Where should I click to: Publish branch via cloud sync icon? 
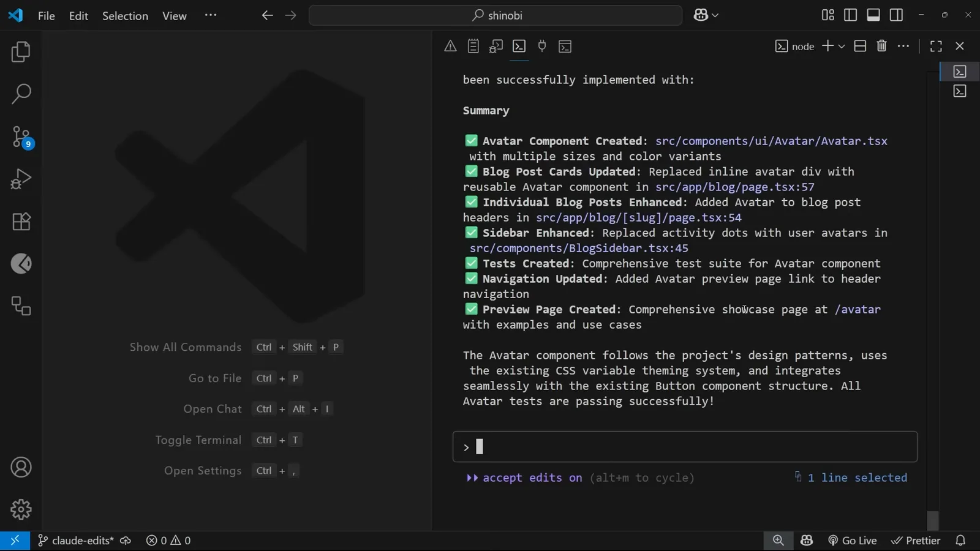tap(126, 541)
